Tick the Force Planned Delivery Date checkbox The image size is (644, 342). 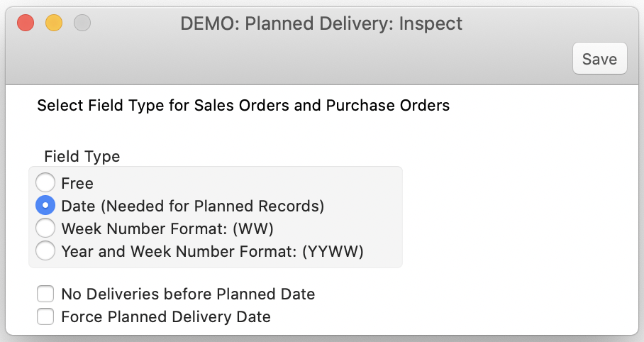pos(45,316)
